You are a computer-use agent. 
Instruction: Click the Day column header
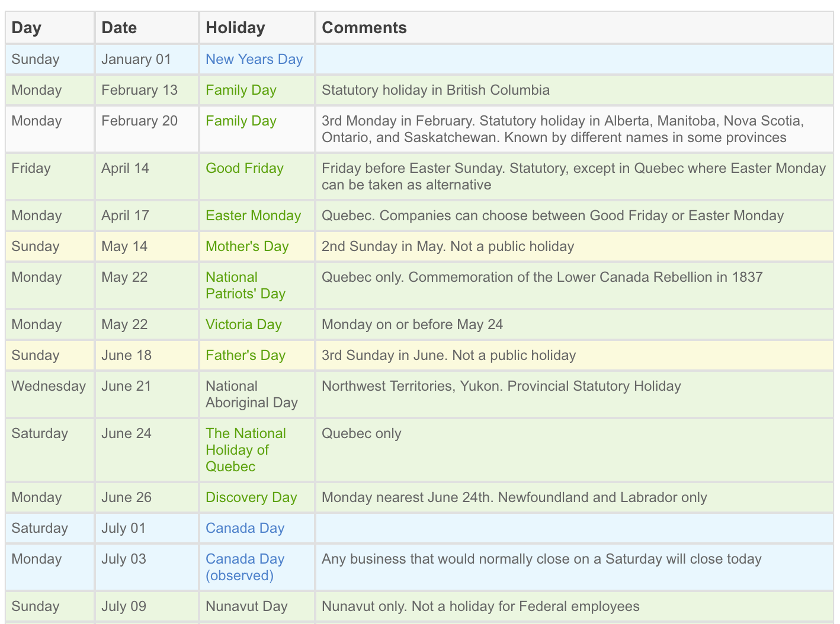[x=27, y=28]
